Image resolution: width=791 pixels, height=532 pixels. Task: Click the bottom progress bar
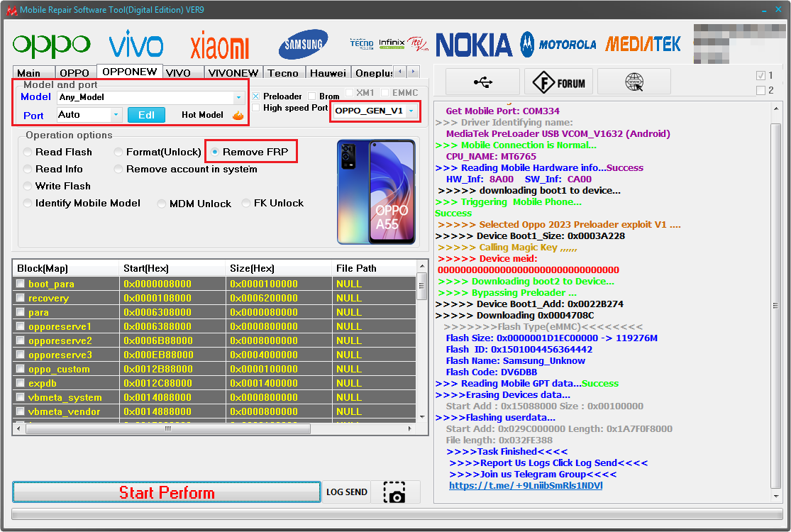[x=397, y=514]
